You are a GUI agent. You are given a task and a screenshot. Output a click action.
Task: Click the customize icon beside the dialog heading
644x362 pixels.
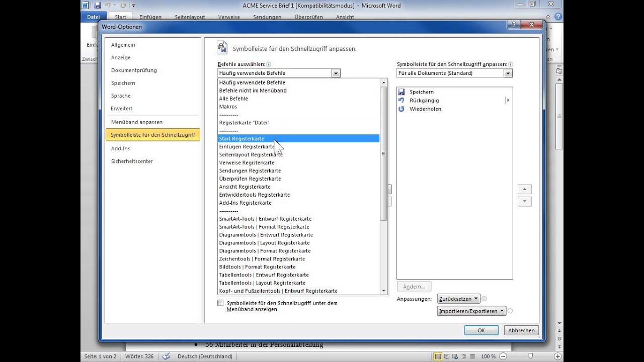pos(222,48)
